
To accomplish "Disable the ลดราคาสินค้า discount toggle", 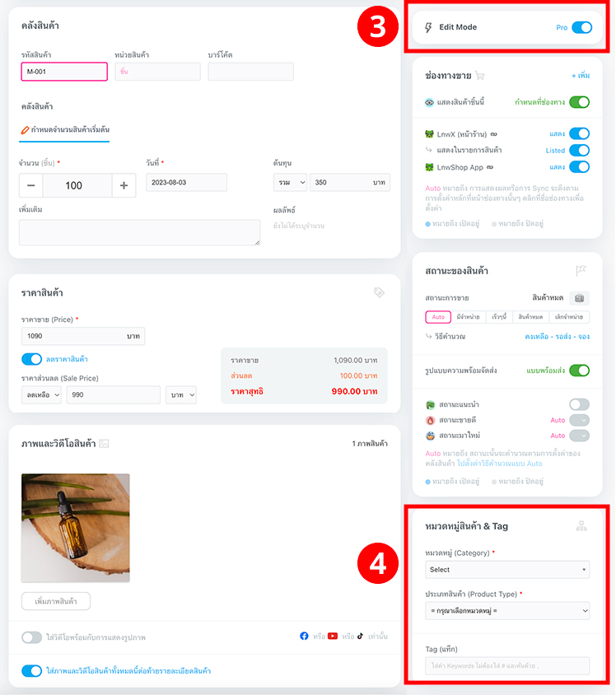I will (x=31, y=359).
